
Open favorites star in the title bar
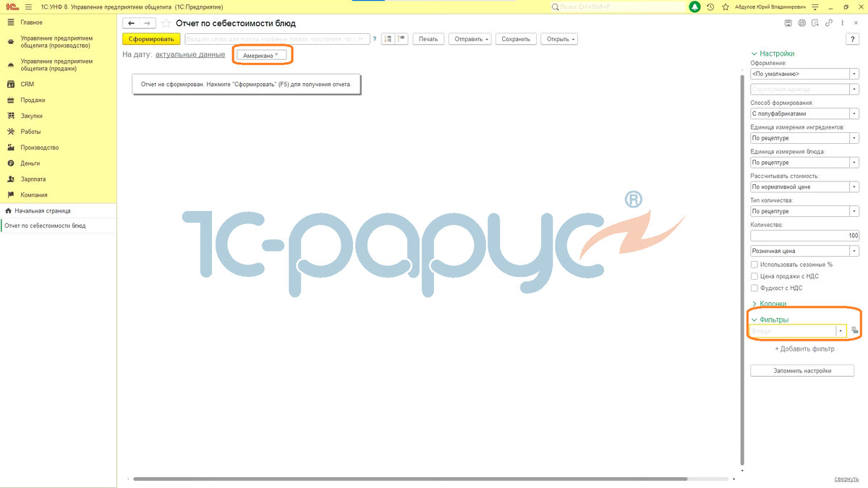(x=725, y=7)
